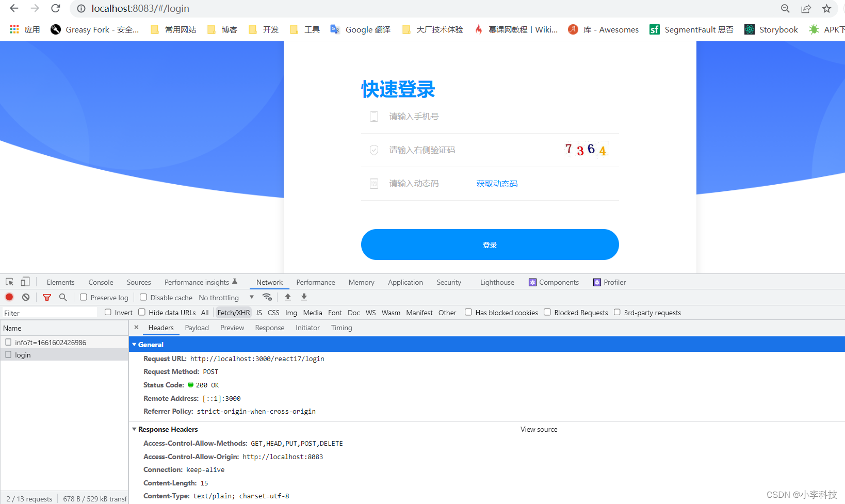This screenshot has height=504, width=845.
Task: Open the No throttling dropdown
Action: click(x=226, y=298)
